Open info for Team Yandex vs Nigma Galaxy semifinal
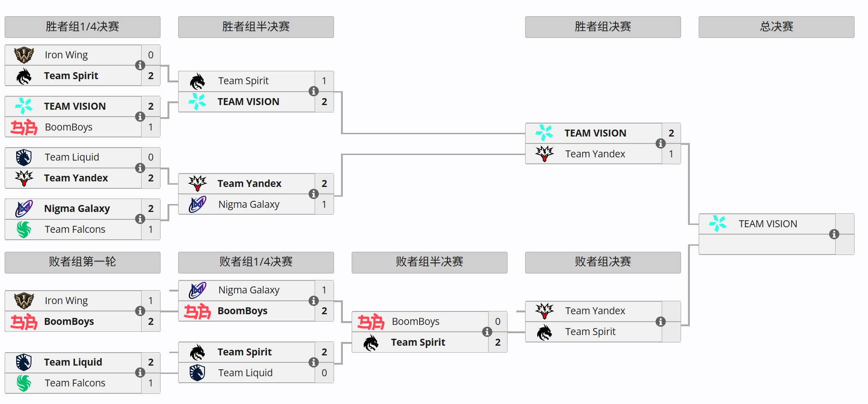The image size is (868, 404). coord(313,194)
